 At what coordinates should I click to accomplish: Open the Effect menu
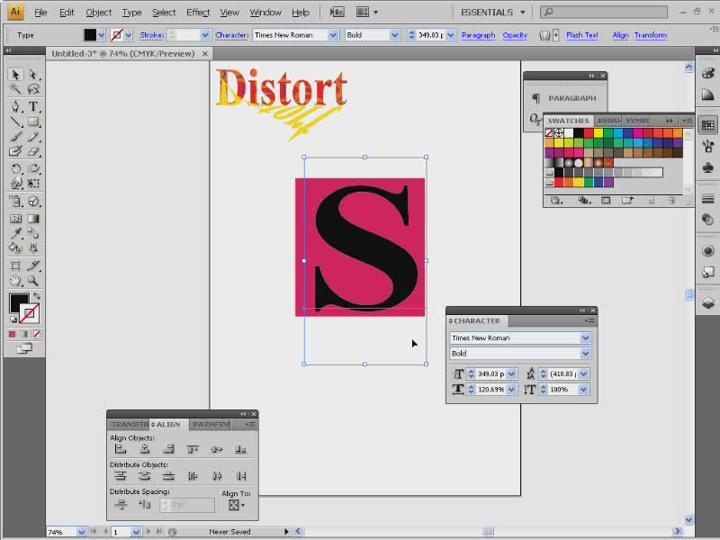click(x=197, y=12)
